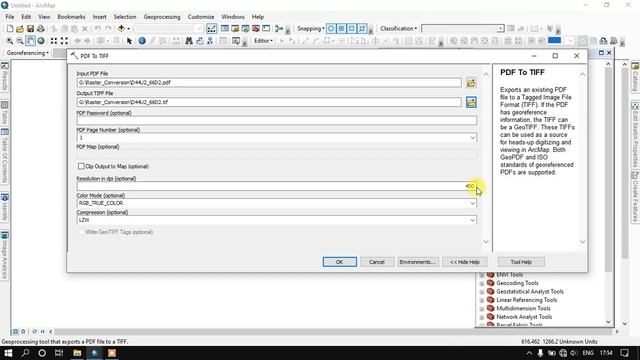Browse for the Output TIFF File location
The width and height of the screenshot is (640, 360).
coord(471,102)
